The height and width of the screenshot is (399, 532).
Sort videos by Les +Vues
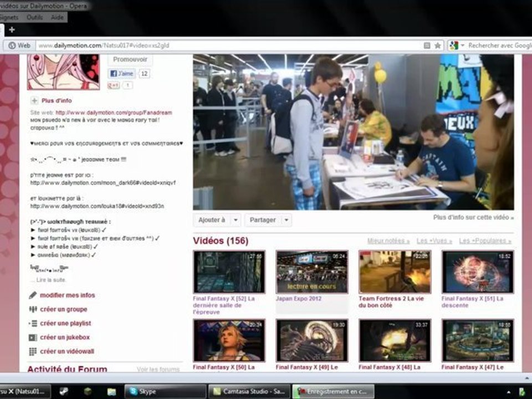coord(434,241)
